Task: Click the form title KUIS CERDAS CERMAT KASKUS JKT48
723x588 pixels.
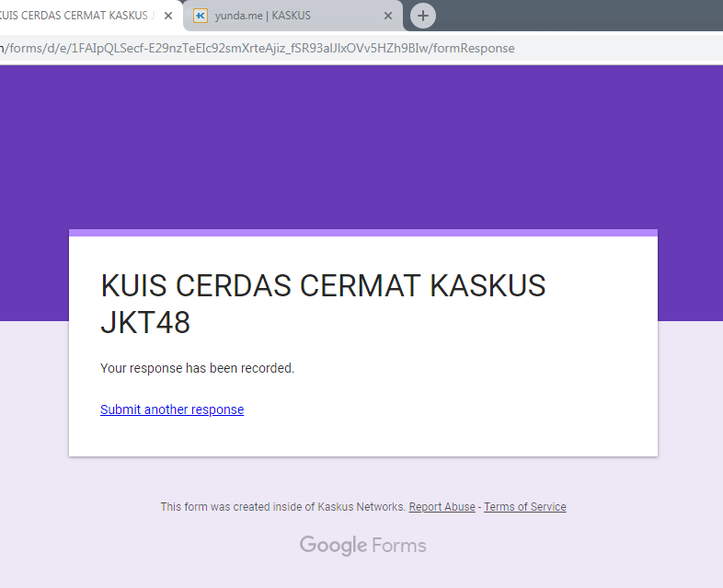Action: (x=323, y=304)
